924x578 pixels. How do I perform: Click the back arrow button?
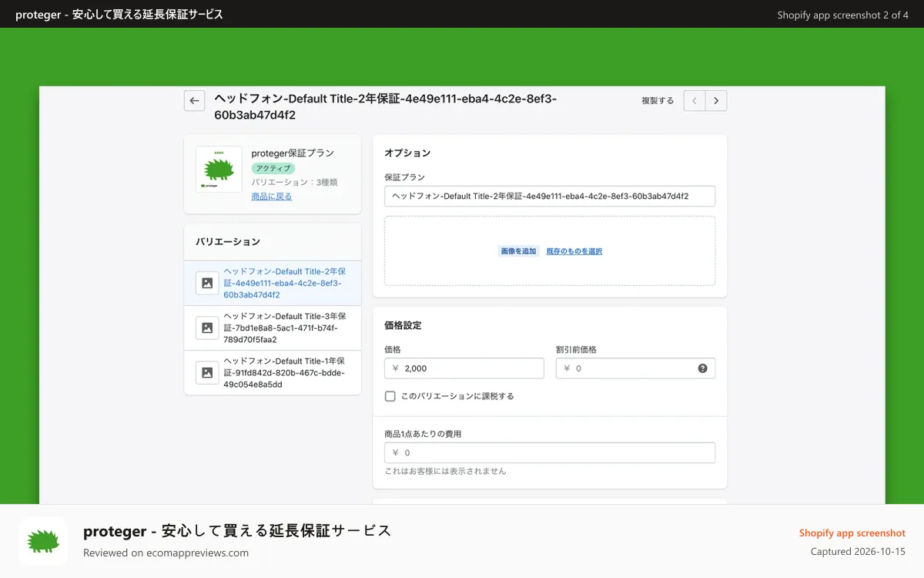pyautogui.click(x=194, y=100)
